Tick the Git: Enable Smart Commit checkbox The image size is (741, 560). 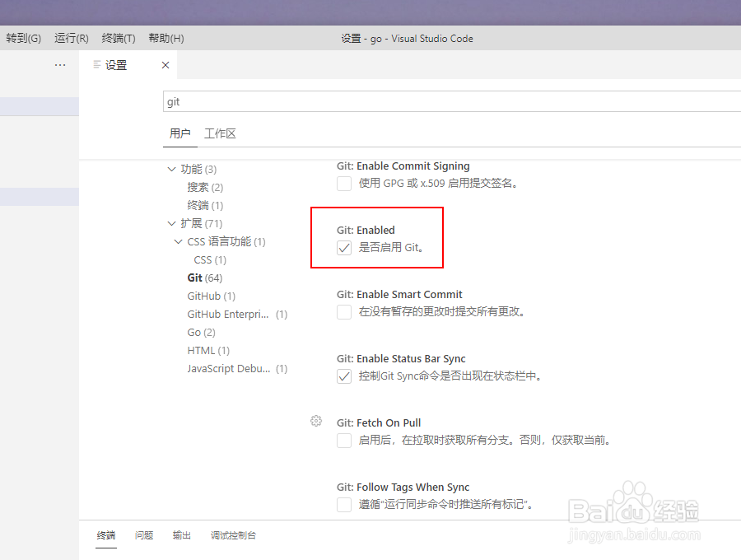pos(344,312)
